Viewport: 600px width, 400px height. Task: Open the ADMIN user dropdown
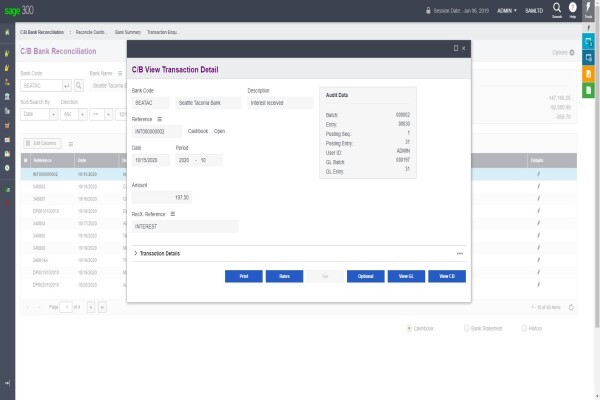pyautogui.click(x=507, y=11)
